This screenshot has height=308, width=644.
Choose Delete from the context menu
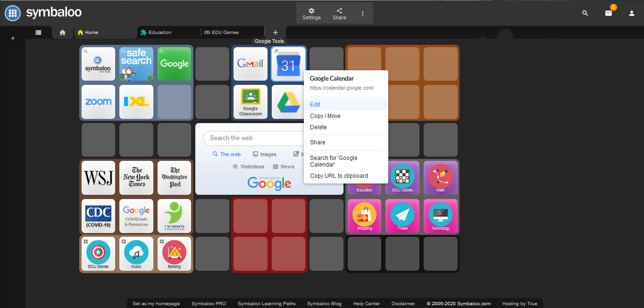[x=318, y=127]
